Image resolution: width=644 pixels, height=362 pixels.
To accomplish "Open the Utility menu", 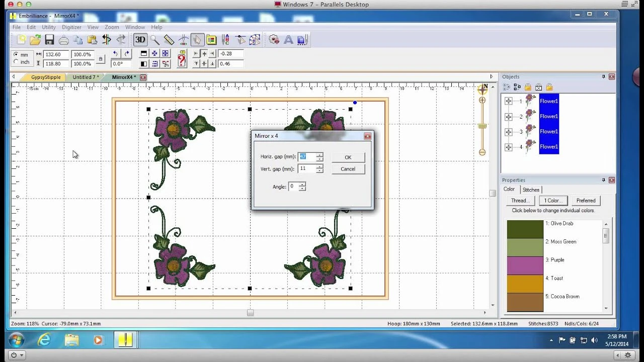I will coord(49,27).
